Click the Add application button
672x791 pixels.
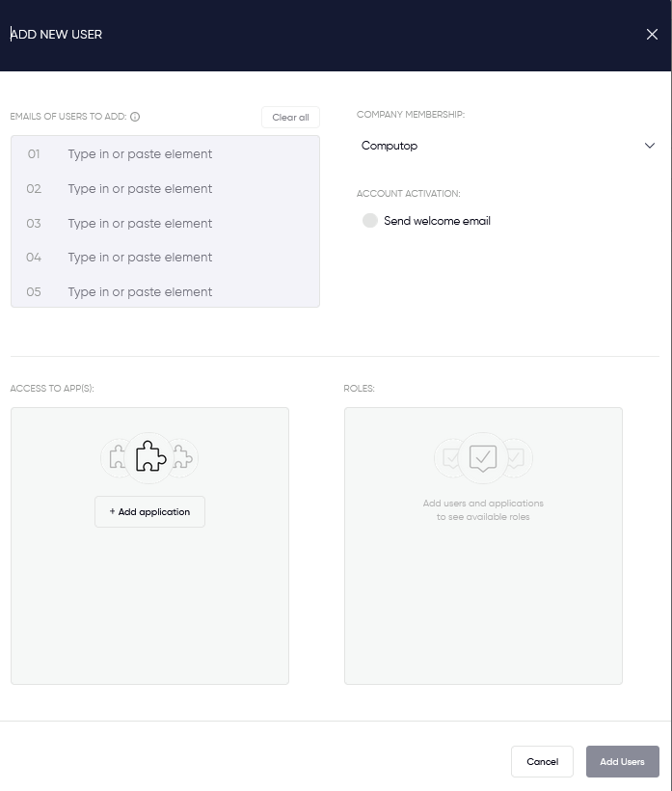pyautogui.click(x=149, y=511)
